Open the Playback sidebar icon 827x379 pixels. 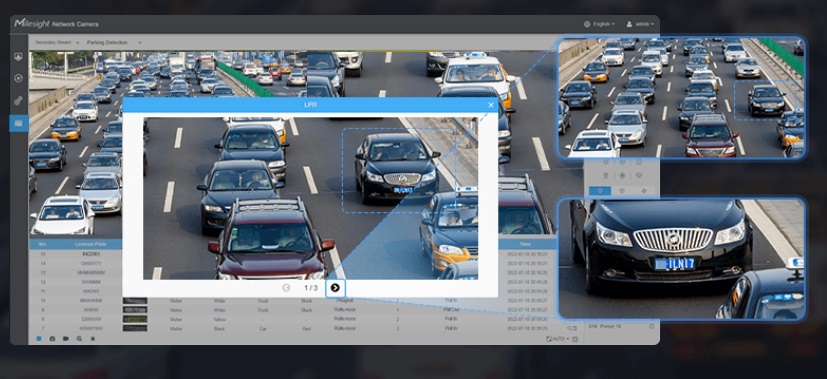(18, 78)
